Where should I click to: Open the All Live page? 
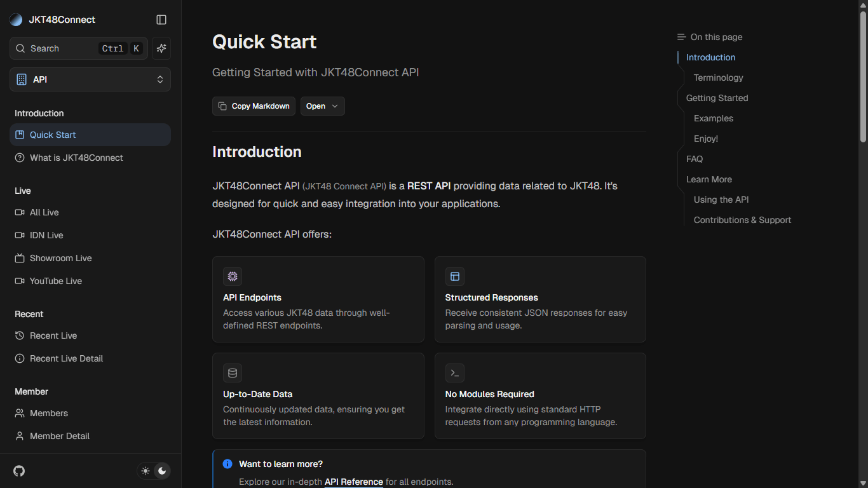click(90, 212)
